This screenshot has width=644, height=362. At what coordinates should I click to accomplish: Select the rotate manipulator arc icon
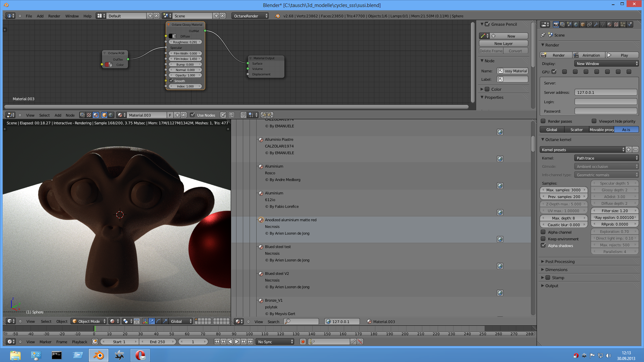point(158,321)
